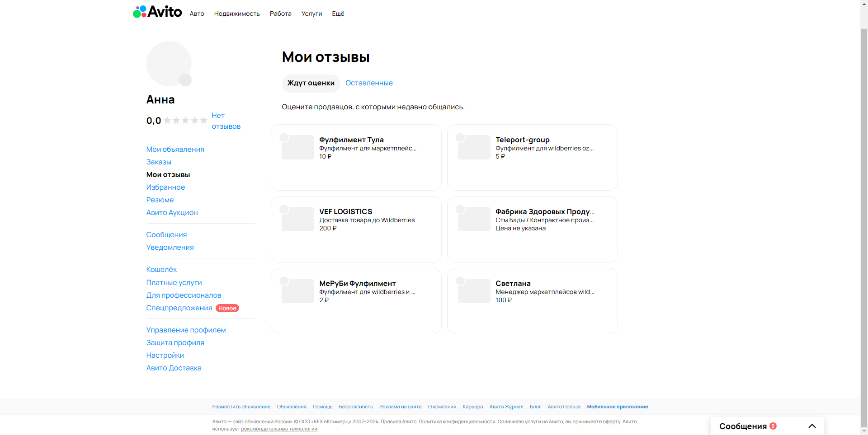The image size is (868, 435).
Task: Open Защита профиля
Action: (x=175, y=343)
